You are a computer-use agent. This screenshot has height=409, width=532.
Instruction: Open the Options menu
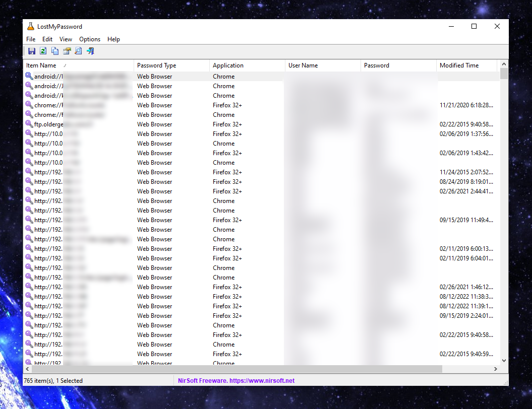pos(90,39)
